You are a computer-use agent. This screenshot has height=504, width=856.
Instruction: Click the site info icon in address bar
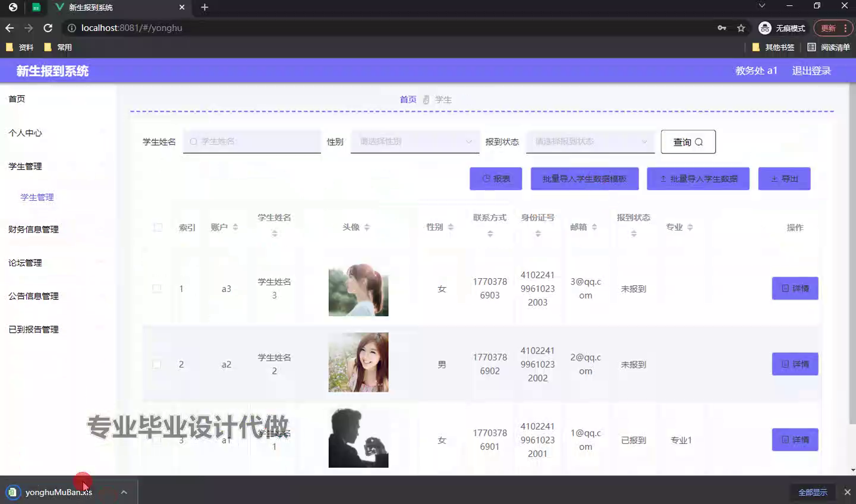[x=71, y=28]
